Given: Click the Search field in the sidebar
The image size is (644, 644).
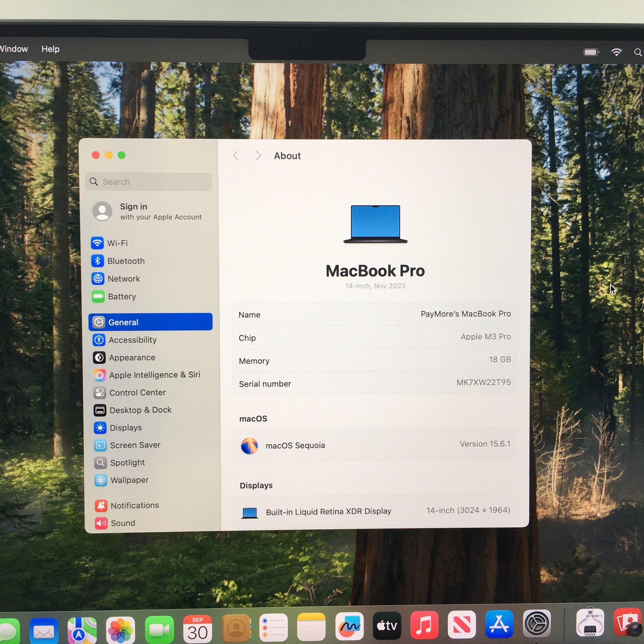Looking at the screenshot, I should (148, 182).
